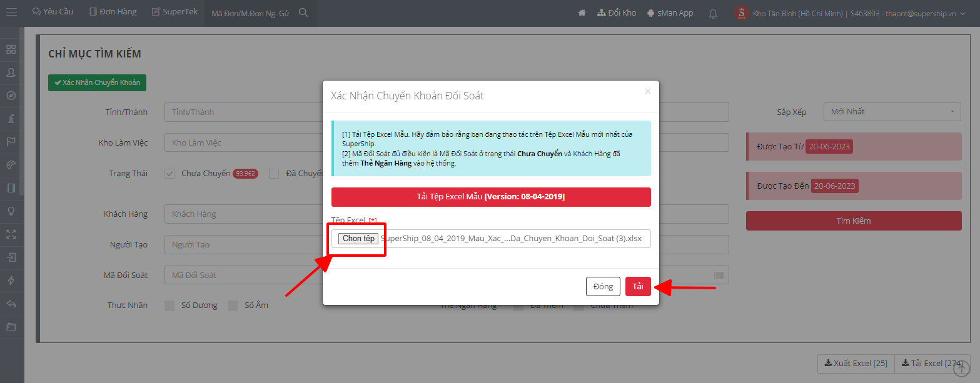Close the dialog with the X

648,91
